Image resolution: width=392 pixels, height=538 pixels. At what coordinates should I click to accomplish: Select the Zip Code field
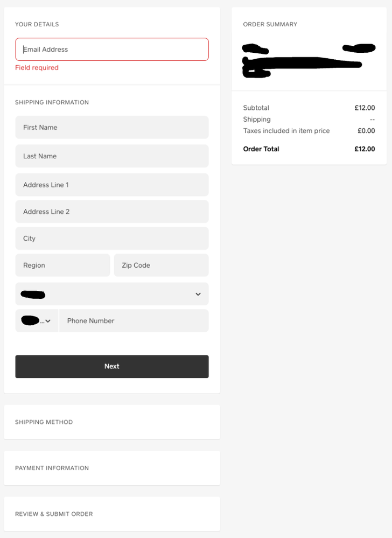pos(161,265)
